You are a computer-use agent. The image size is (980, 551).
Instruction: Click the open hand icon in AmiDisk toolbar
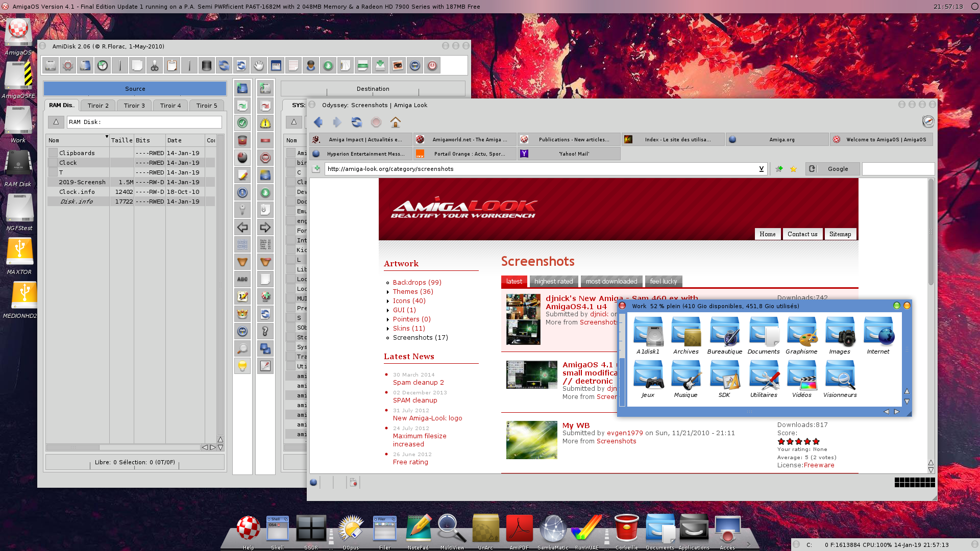click(x=259, y=65)
